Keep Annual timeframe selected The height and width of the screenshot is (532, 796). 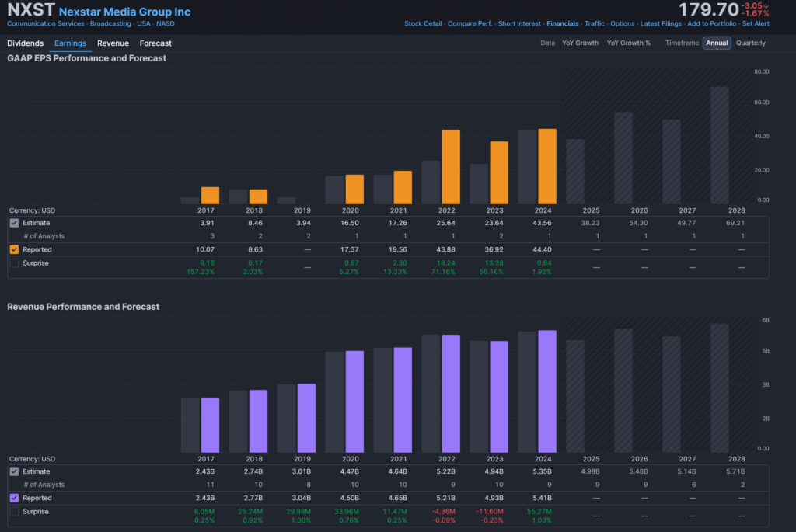[716, 43]
